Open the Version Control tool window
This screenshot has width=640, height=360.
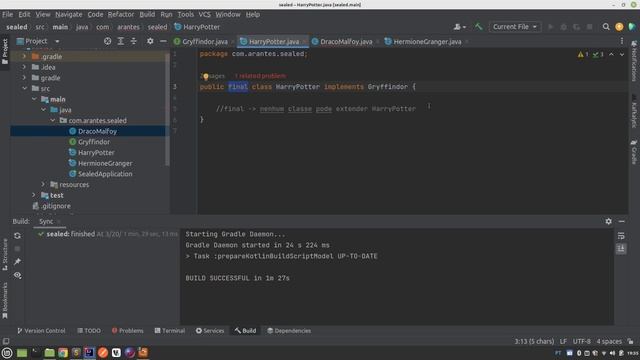[x=41, y=331]
